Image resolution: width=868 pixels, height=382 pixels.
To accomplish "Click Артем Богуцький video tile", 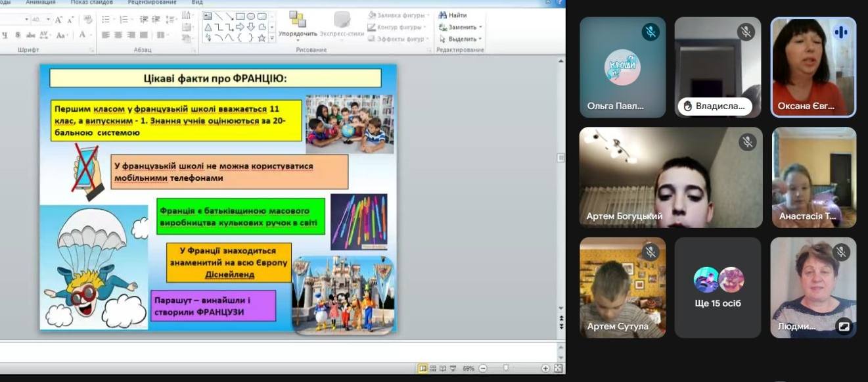I will pos(671,178).
